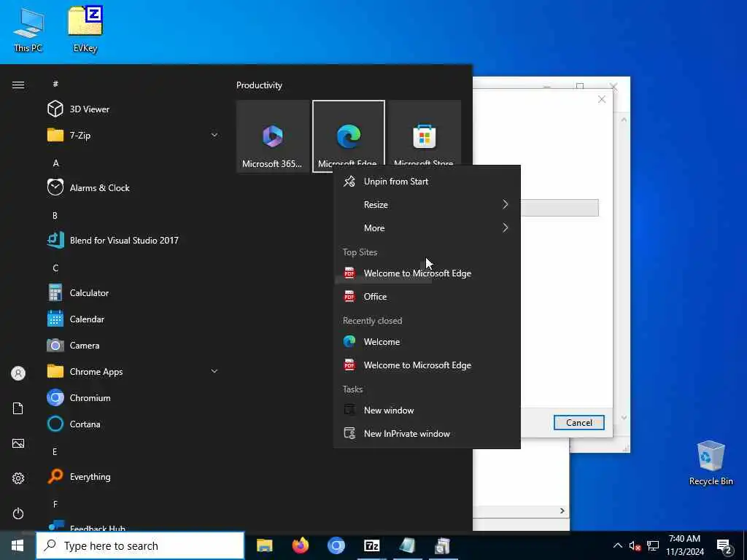
Task: Open Firefox from the taskbar
Action: (300, 545)
